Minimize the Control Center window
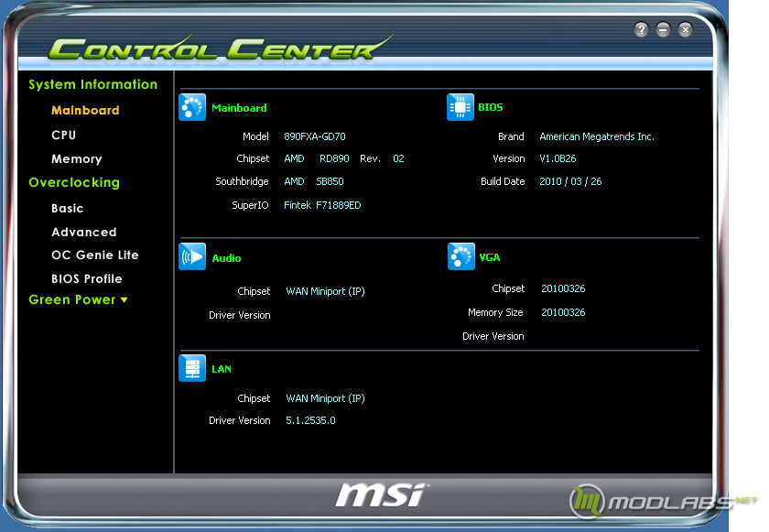The width and height of the screenshot is (769, 532). tap(663, 30)
